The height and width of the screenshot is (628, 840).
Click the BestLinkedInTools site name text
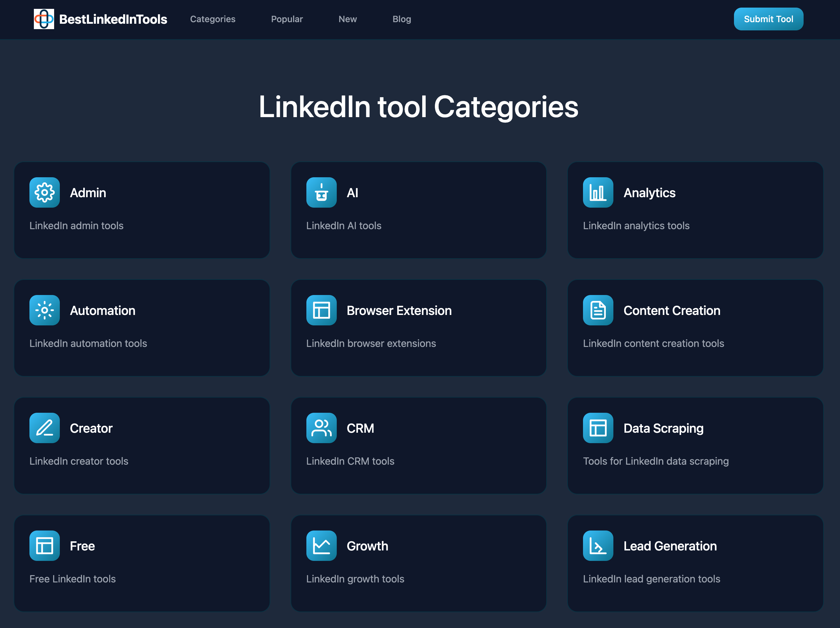pyautogui.click(x=113, y=19)
